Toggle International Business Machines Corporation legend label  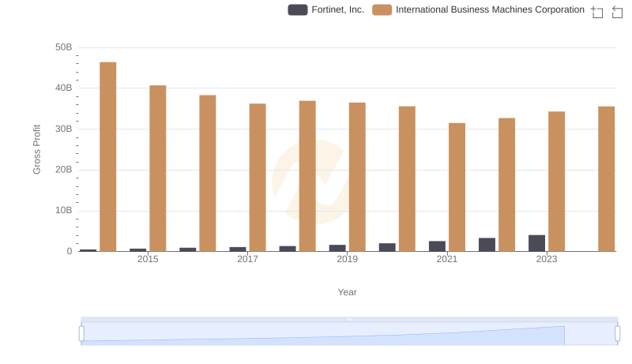[490, 9]
